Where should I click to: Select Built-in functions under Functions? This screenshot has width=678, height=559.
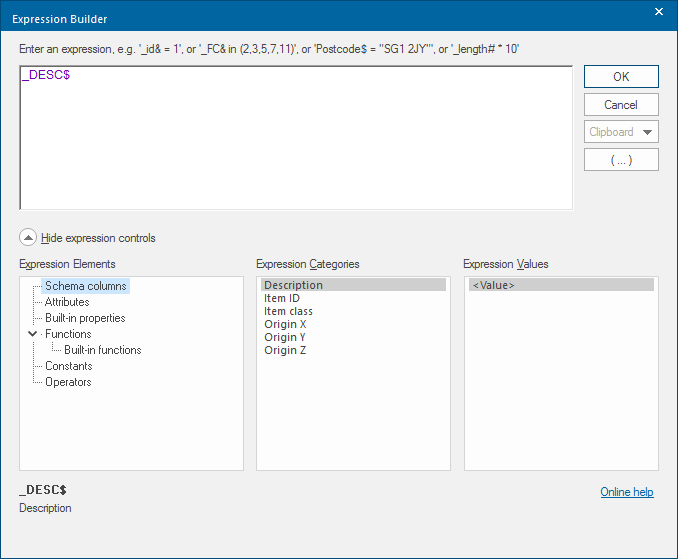pos(102,350)
